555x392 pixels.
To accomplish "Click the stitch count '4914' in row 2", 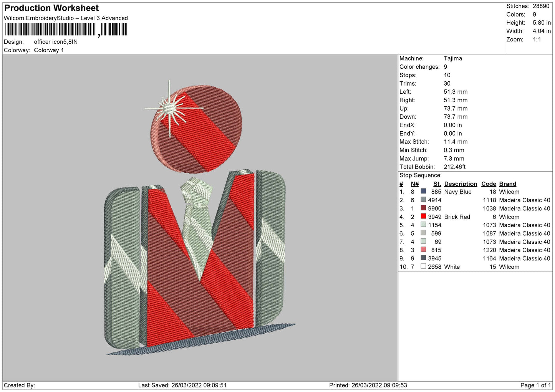I will pyautogui.click(x=435, y=200).
